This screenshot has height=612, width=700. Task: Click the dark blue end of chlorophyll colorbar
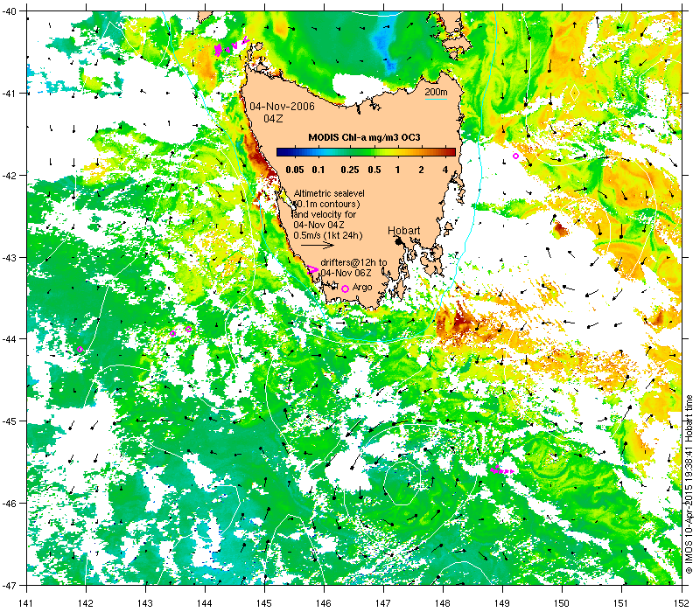click(281, 152)
